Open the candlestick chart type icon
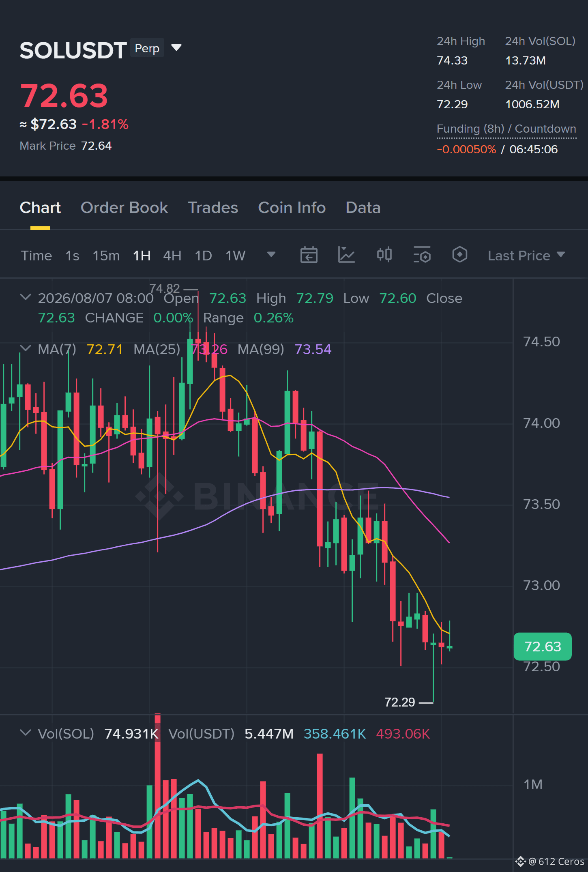588x872 pixels. click(384, 255)
